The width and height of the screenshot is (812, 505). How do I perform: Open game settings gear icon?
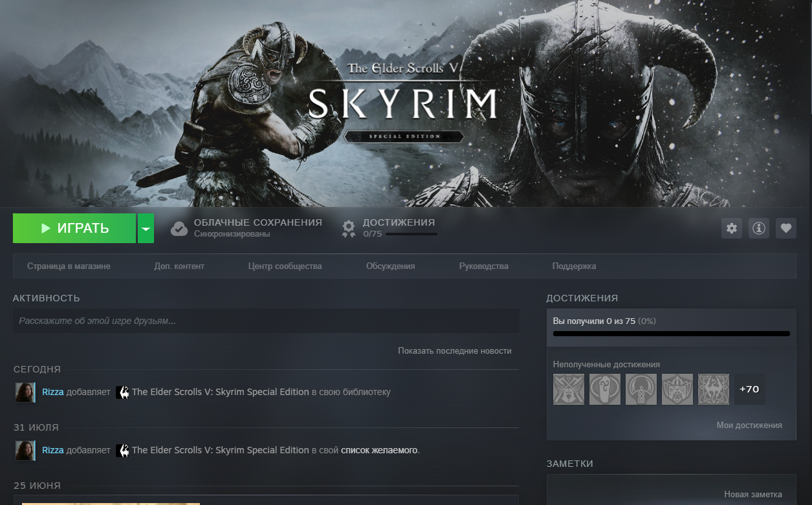(x=732, y=228)
